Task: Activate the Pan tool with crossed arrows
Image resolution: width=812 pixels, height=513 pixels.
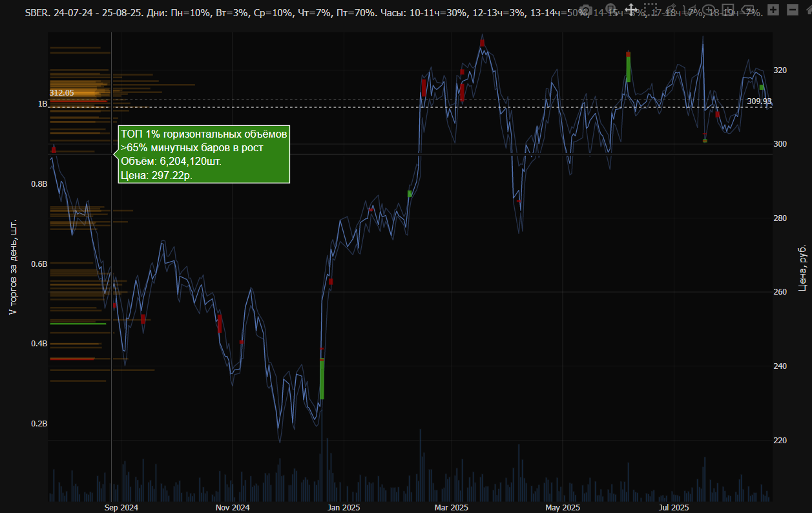Action: point(630,10)
